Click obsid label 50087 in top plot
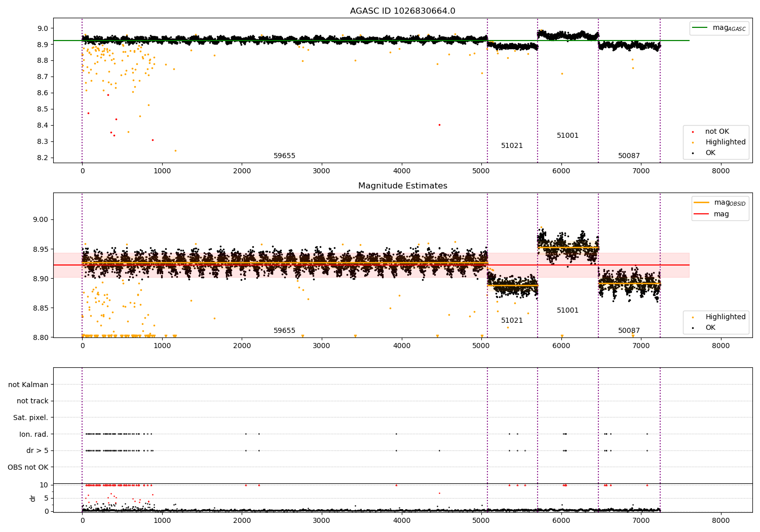 click(629, 156)
